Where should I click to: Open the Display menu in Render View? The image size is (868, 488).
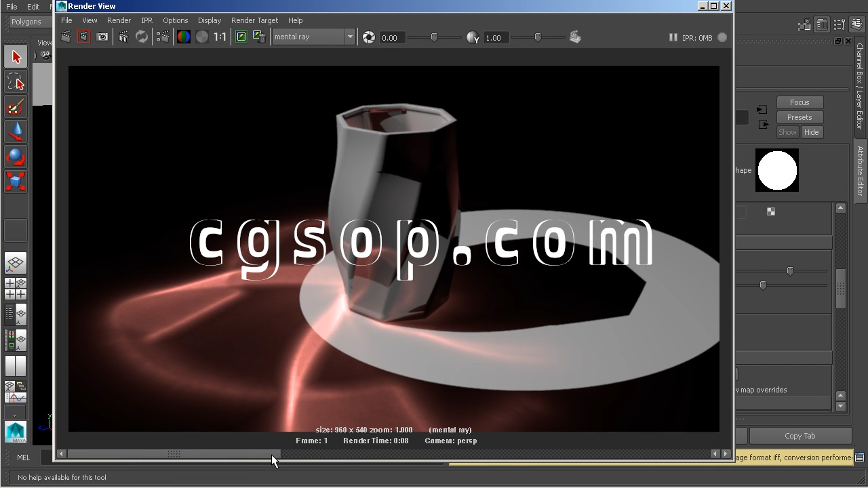(x=210, y=20)
